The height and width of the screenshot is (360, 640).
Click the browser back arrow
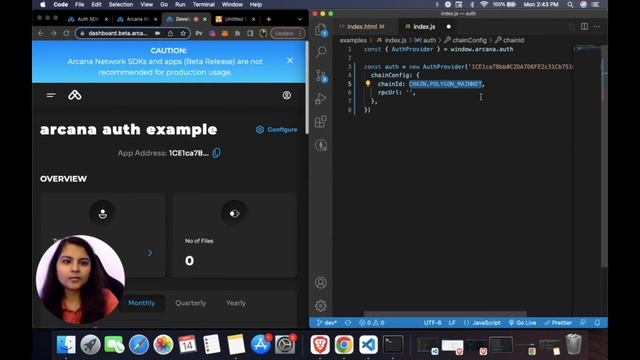(41, 33)
